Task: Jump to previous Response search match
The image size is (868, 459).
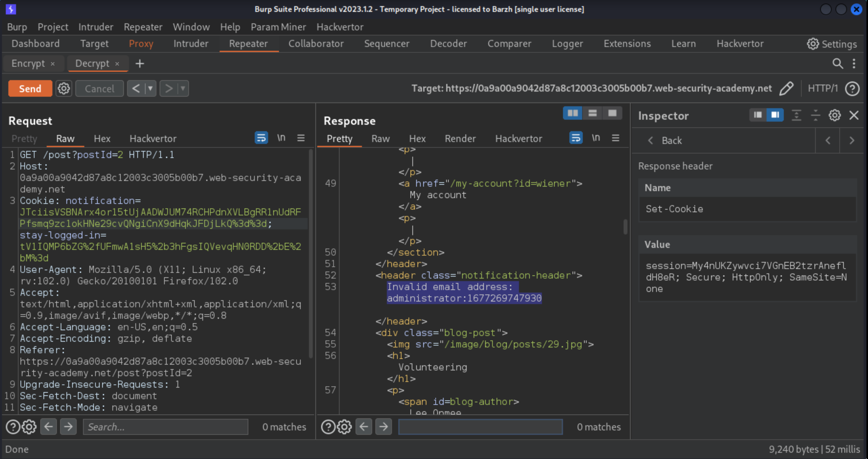Action: click(x=364, y=427)
